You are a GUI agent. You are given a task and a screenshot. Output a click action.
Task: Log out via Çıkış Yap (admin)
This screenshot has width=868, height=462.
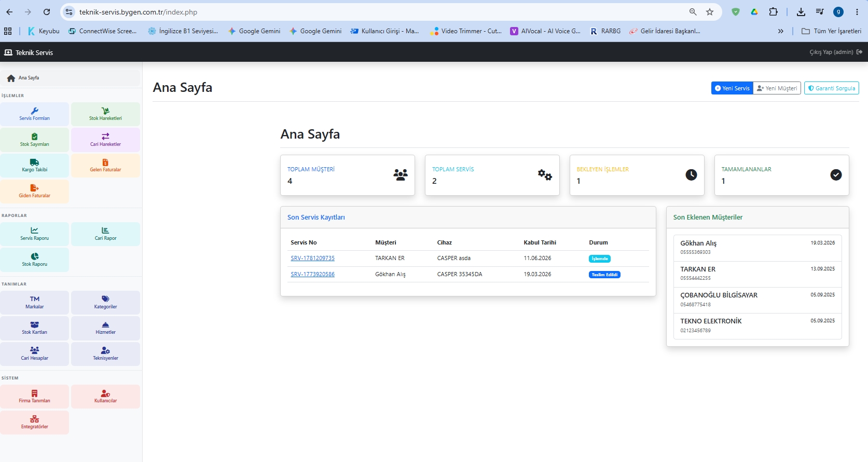pos(836,52)
